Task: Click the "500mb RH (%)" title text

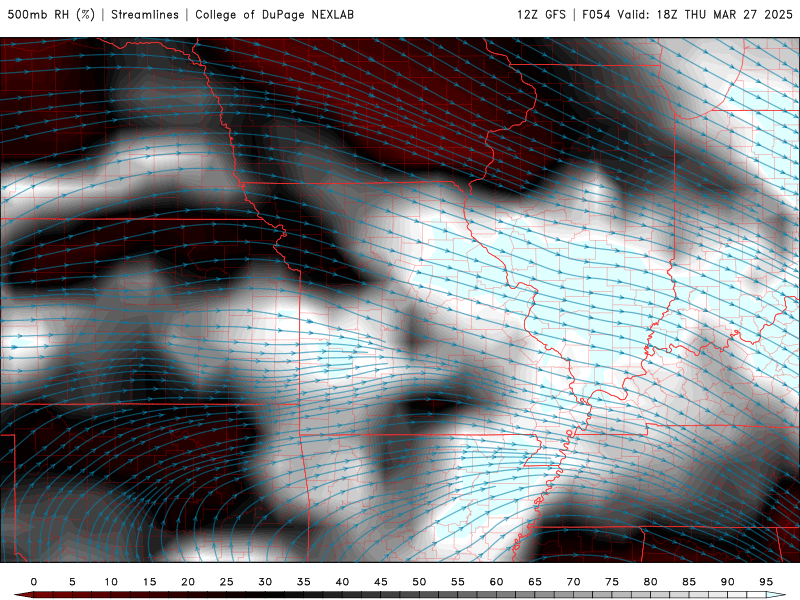Action: [51, 15]
